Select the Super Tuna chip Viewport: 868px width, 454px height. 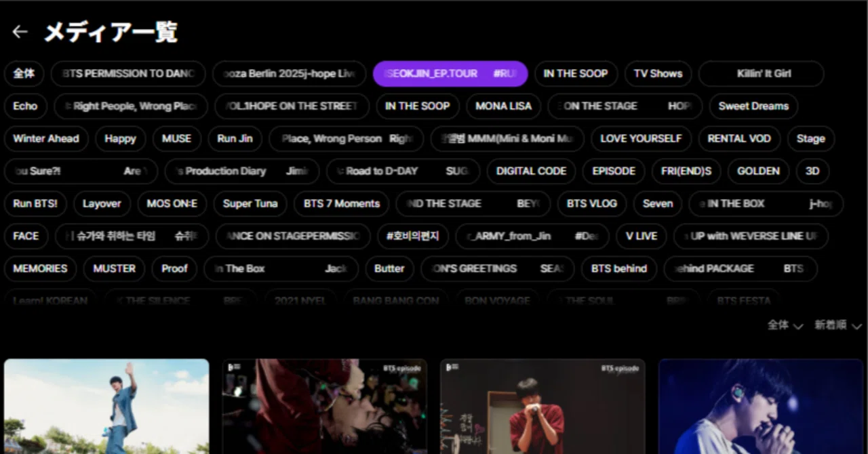point(250,203)
